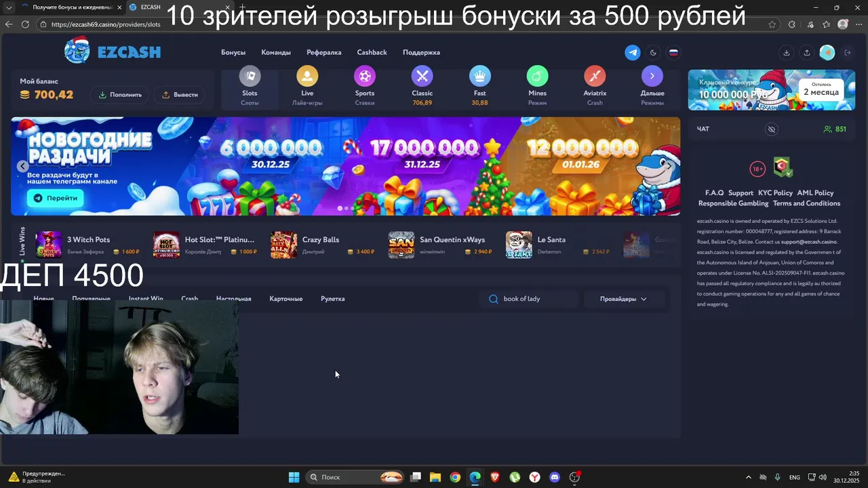Click the search magnifier icon
This screenshot has width=868, height=488.
coord(494,299)
